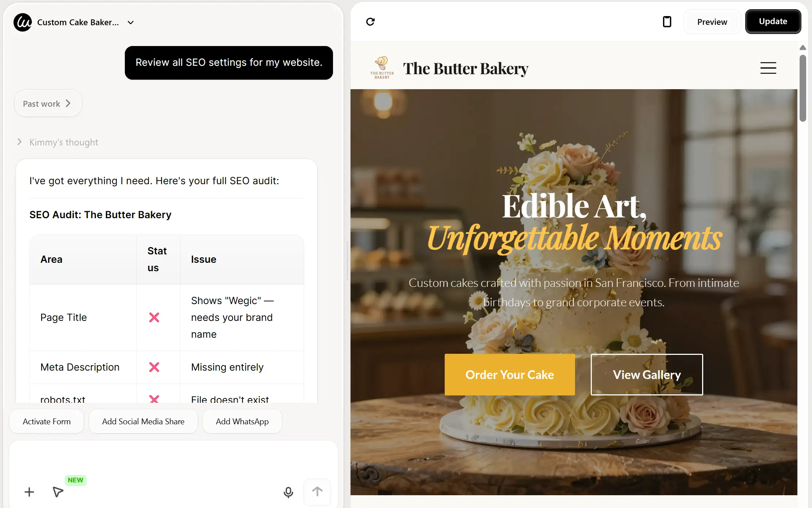Toggle mobile device preview icon
This screenshot has height=508, width=812.
pyautogui.click(x=667, y=22)
